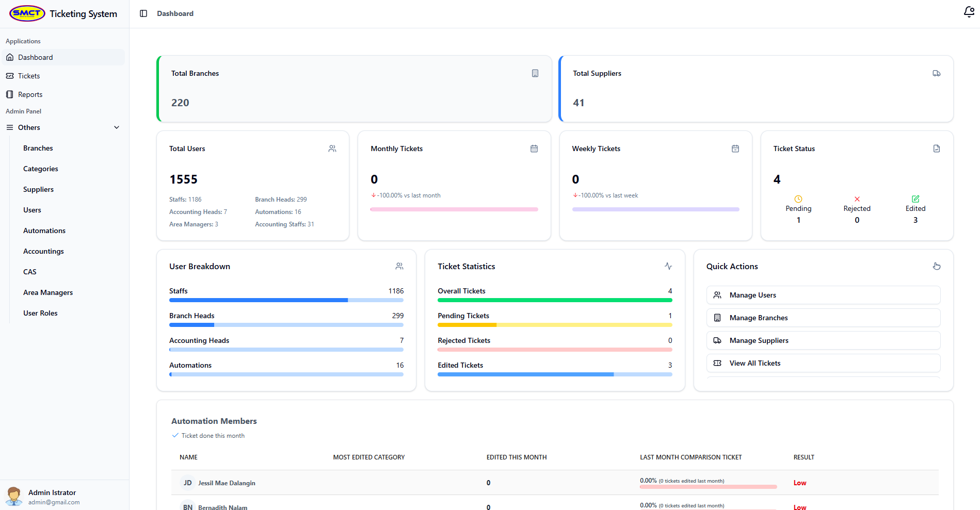Click the Staffs progress bar

(286, 300)
